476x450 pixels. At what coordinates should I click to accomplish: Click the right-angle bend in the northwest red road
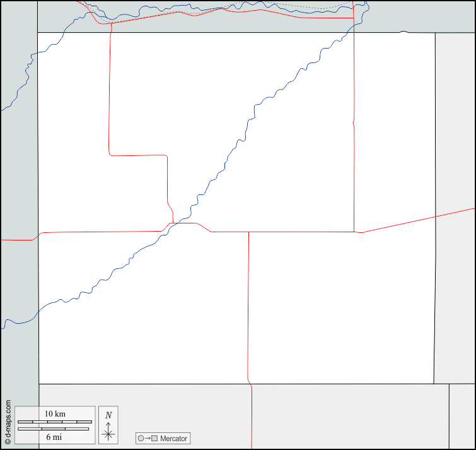tap(110, 154)
